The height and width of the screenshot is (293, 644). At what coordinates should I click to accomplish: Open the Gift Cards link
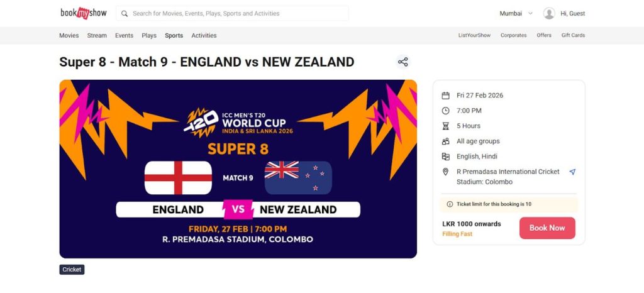click(573, 36)
